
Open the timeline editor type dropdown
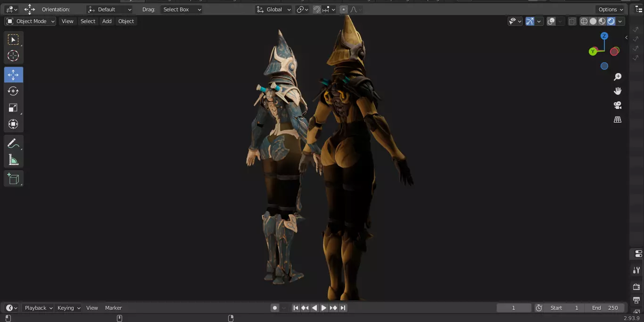pos(11,308)
